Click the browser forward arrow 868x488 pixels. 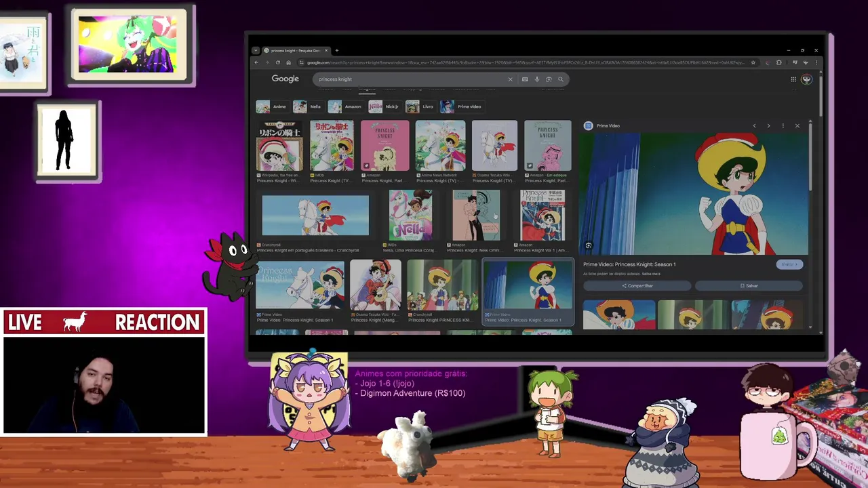click(x=267, y=62)
